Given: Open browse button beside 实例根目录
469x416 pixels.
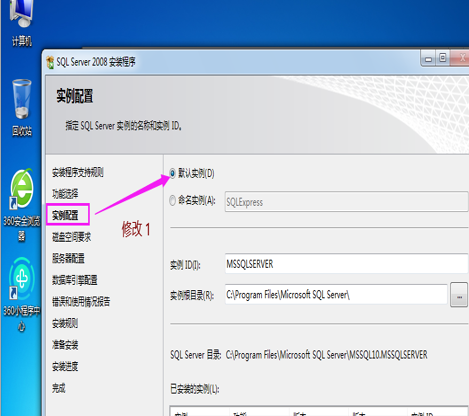Looking at the screenshot, I should [x=459, y=294].
